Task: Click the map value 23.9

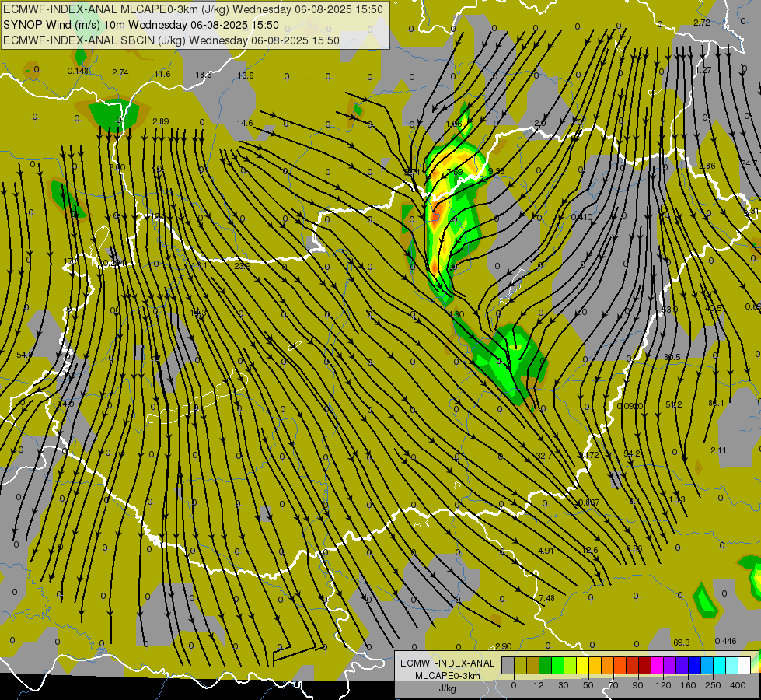Action: tap(242, 266)
